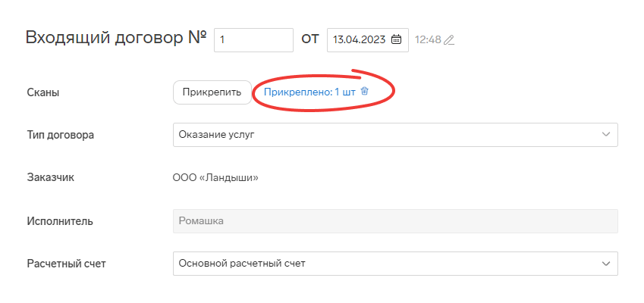The height and width of the screenshot is (303, 644).
Task: Open the calendar date picker icon
Action: pos(396,40)
